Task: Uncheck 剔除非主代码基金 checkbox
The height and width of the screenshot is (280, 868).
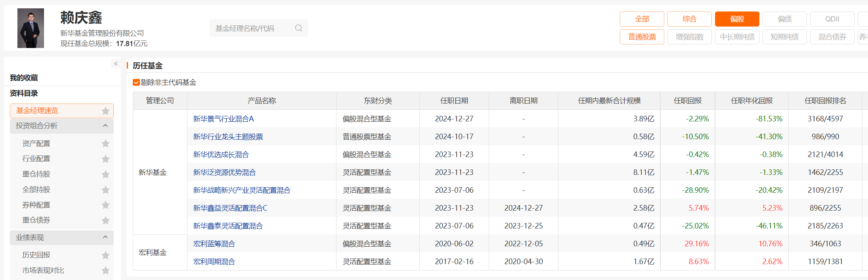Action: pyautogui.click(x=136, y=82)
